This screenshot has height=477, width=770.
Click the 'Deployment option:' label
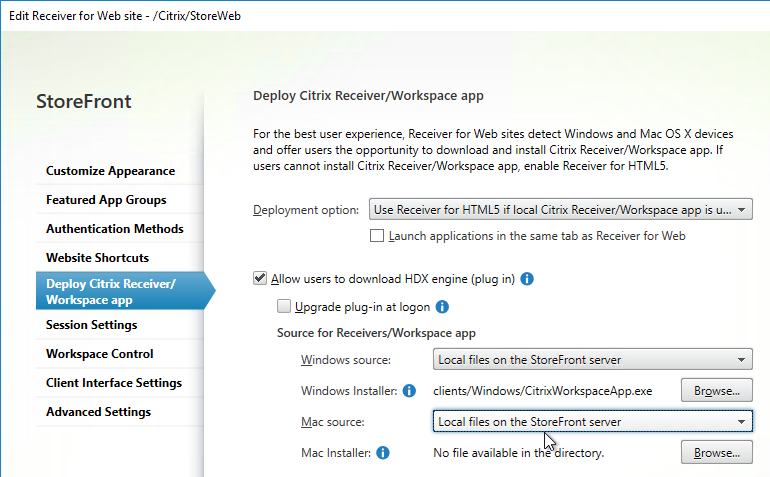[x=306, y=210]
